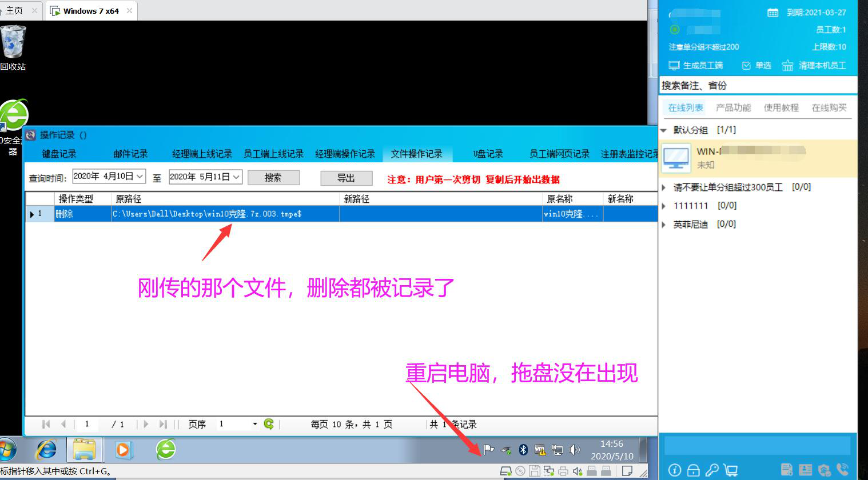Switch to the U盘记录 tab
The width and height of the screenshot is (868, 480).
[x=488, y=154]
